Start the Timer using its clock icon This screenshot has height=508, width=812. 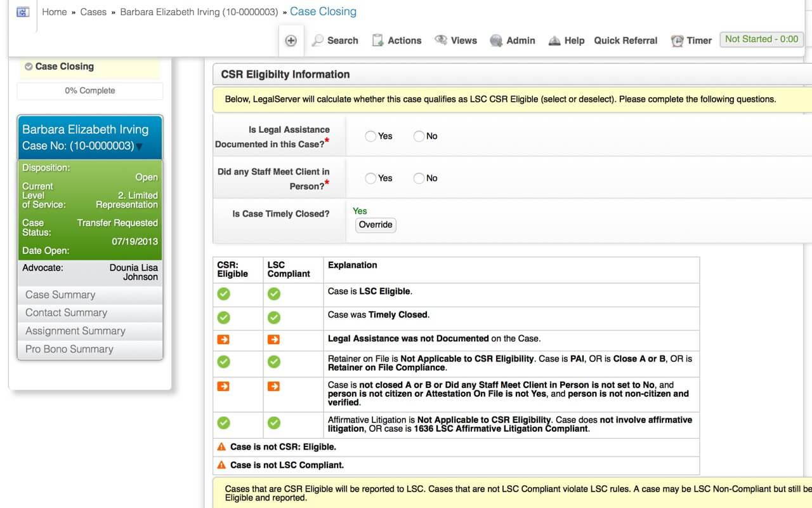tap(678, 40)
